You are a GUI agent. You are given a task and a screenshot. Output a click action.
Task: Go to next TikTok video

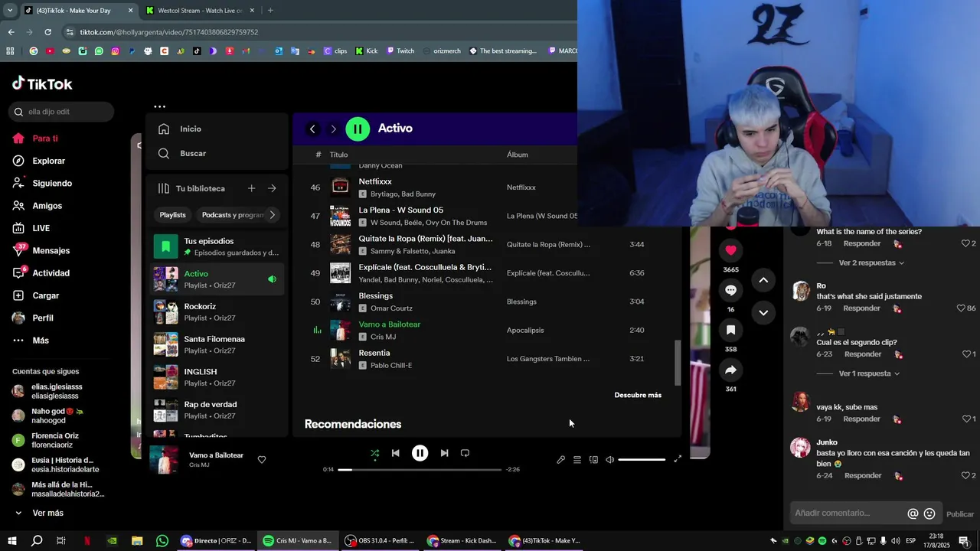763,312
